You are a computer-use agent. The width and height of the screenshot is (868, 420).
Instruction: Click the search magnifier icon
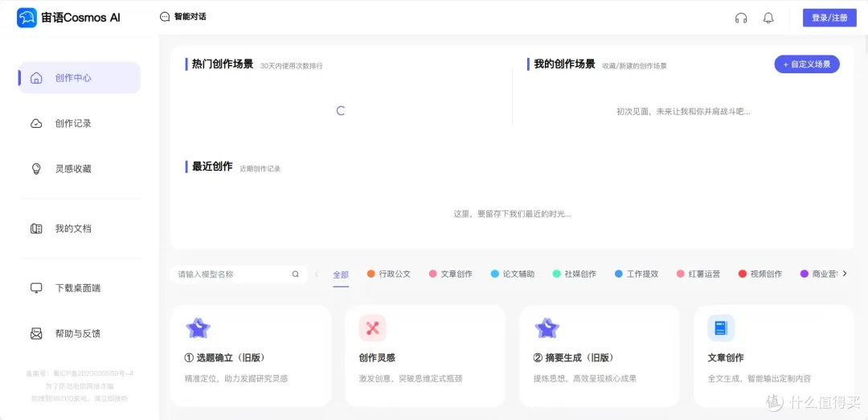click(296, 274)
